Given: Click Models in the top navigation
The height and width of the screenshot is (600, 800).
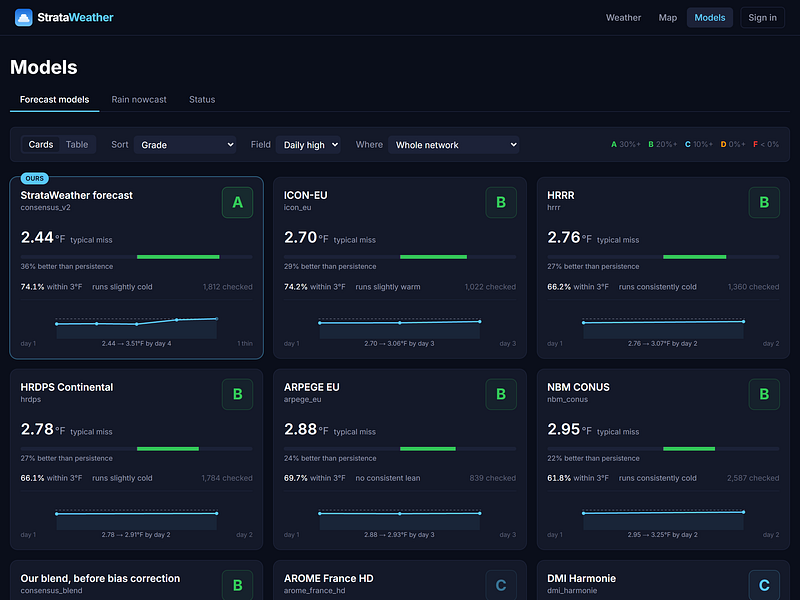Looking at the screenshot, I should [710, 17].
